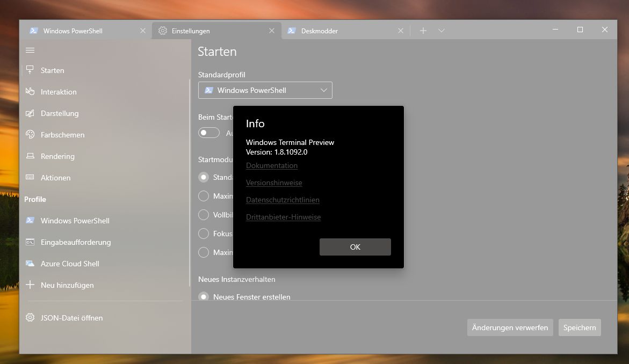Select Neues Fenster erstellen radio button
The width and height of the screenshot is (629, 364).
pos(204,297)
